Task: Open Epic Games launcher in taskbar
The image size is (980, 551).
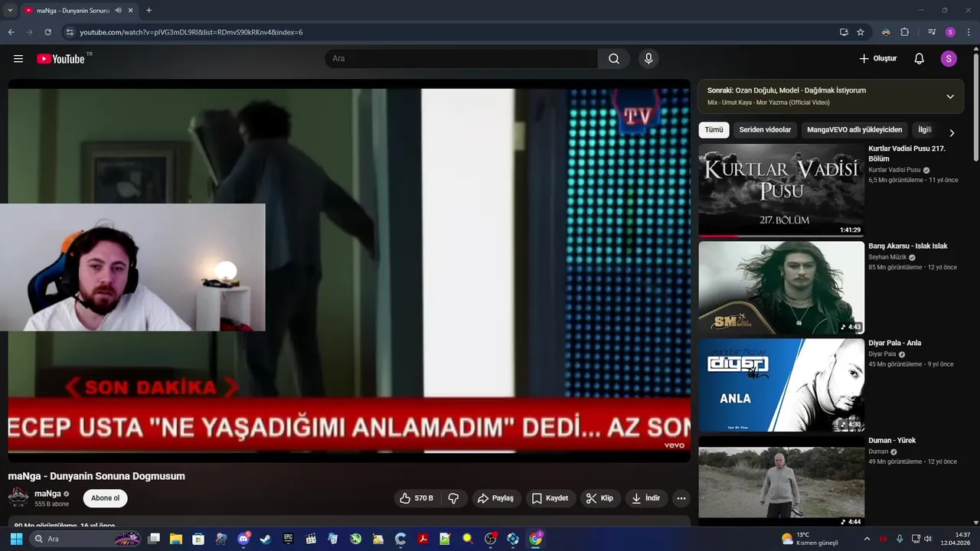Action: click(x=288, y=539)
